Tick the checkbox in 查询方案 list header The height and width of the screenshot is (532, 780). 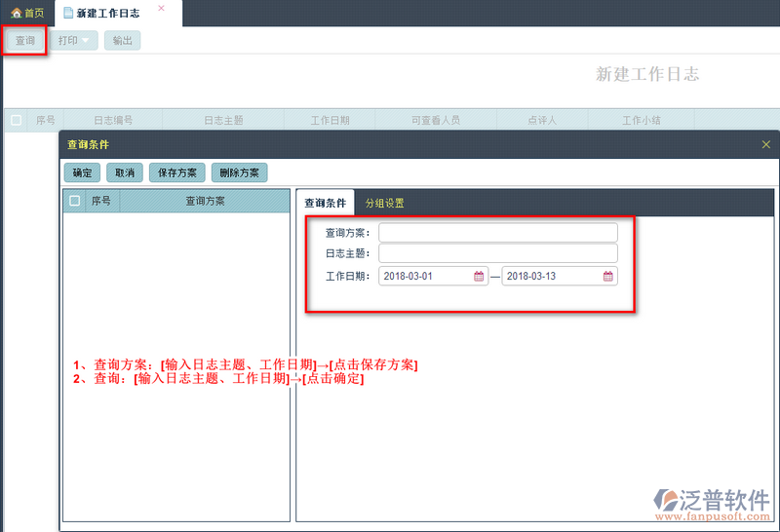[x=75, y=201]
